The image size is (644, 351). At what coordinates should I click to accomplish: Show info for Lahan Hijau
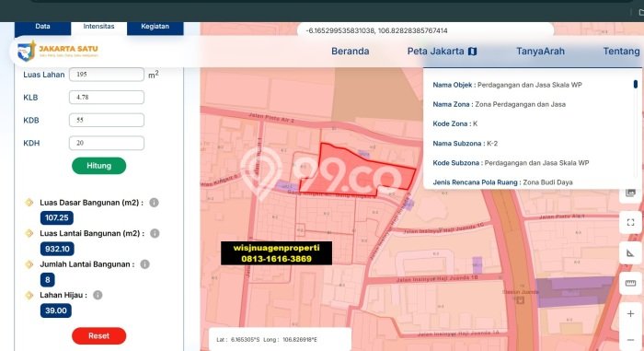click(98, 295)
